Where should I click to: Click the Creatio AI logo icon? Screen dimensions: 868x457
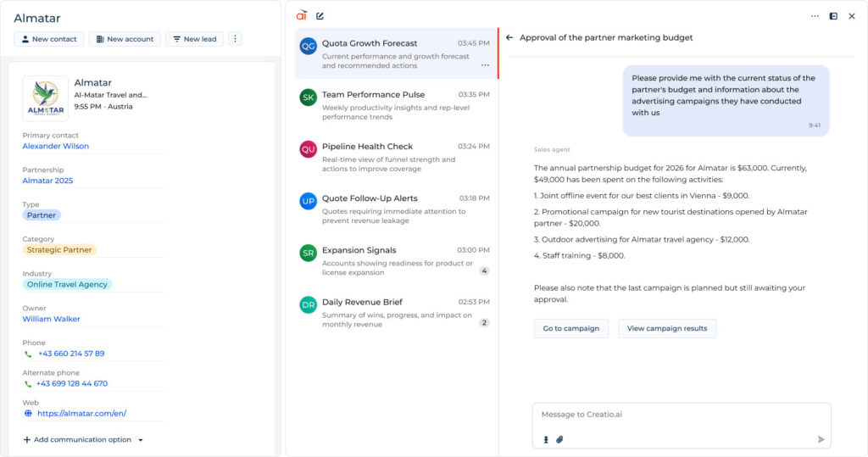302,15
